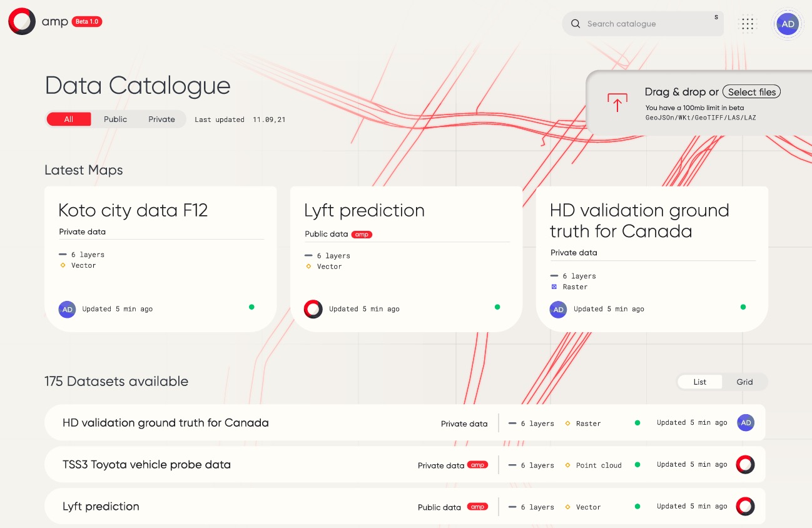Click amp owner icon in Lyft prediction row
The height and width of the screenshot is (528, 812).
tap(745, 507)
